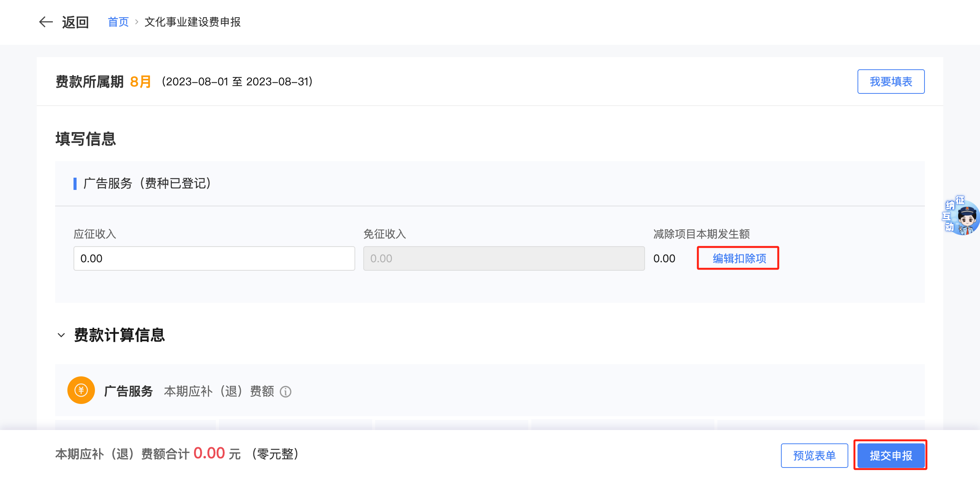Click the 广告服务 label in fee row
Image resolution: width=980 pixels, height=479 pixels.
coord(129,391)
